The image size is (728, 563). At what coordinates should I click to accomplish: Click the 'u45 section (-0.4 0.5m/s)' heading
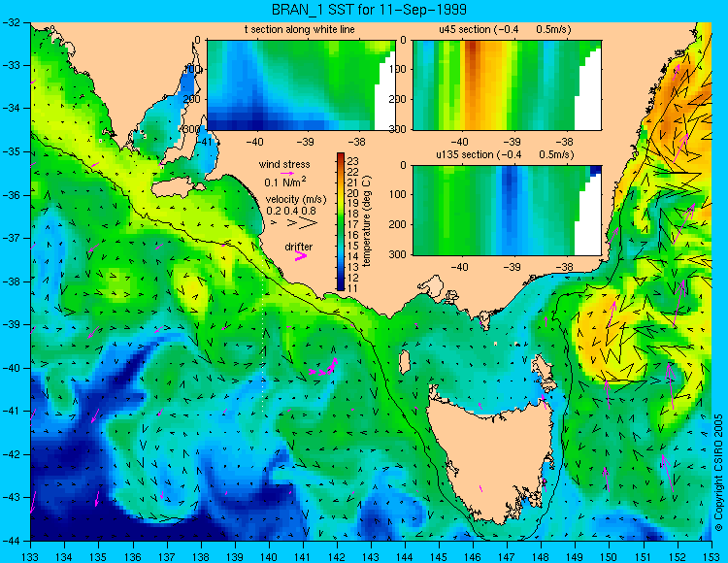(x=505, y=30)
